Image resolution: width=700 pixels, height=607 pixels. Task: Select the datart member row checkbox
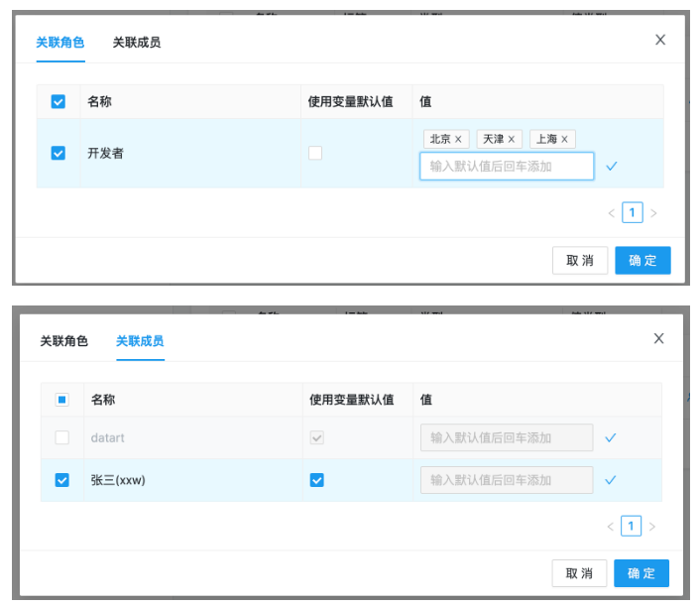(x=62, y=437)
